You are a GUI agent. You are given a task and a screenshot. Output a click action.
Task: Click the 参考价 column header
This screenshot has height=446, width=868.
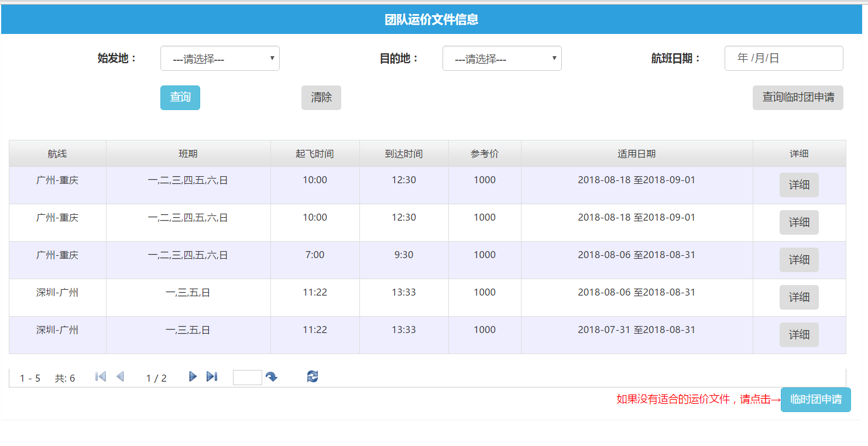click(x=485, y=153)
